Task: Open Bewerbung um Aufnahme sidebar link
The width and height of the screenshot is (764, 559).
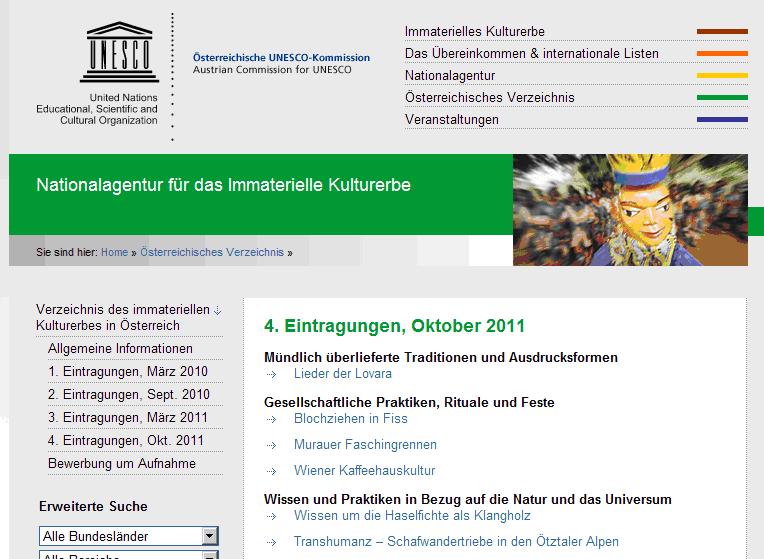Action: click(x=122, y=464)
